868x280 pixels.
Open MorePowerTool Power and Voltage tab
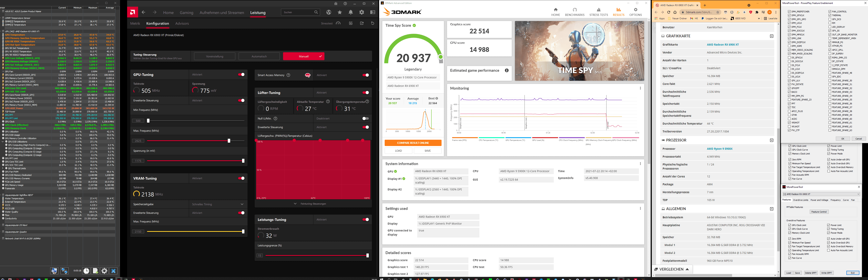tap(819, 200)
